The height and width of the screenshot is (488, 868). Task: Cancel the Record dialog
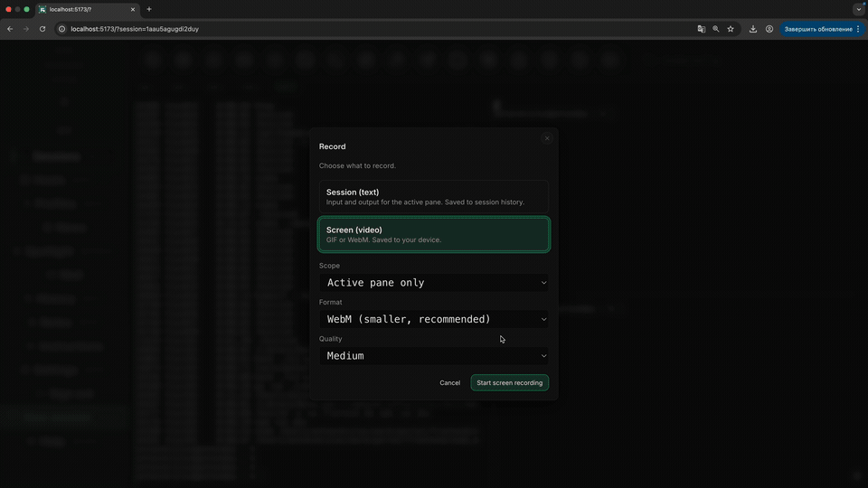pos(449,383)
